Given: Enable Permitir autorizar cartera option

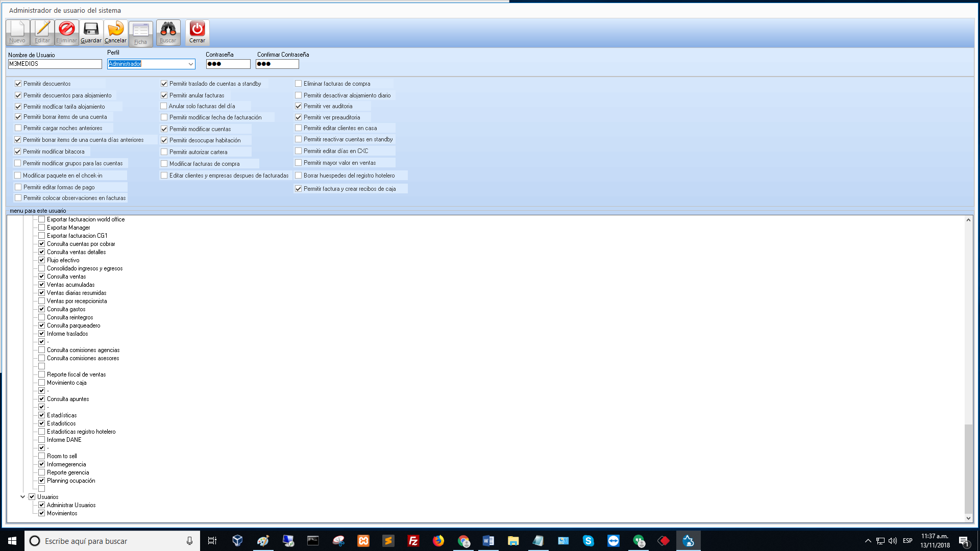Looking at the screenshot, I should pyautogui.click(x=164, y=152).
